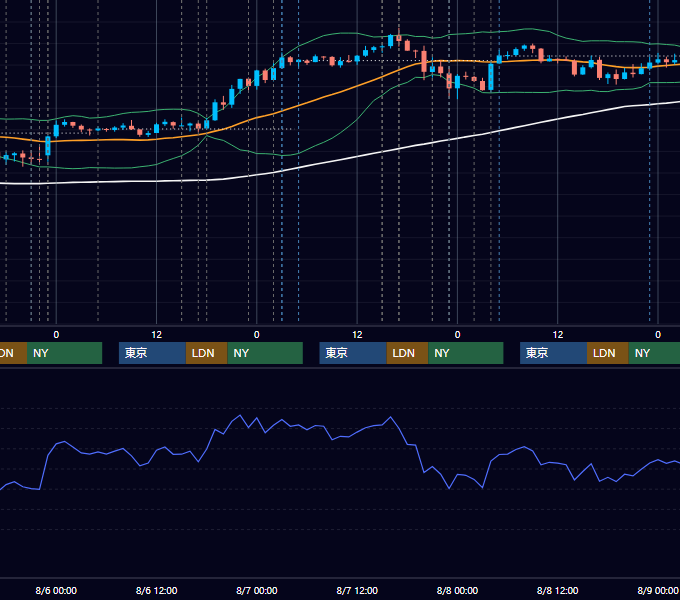The height and width of the screenshot is (600, 680).
Task: Click the 8/8 00:00 date label
Action: pos(457,590)
